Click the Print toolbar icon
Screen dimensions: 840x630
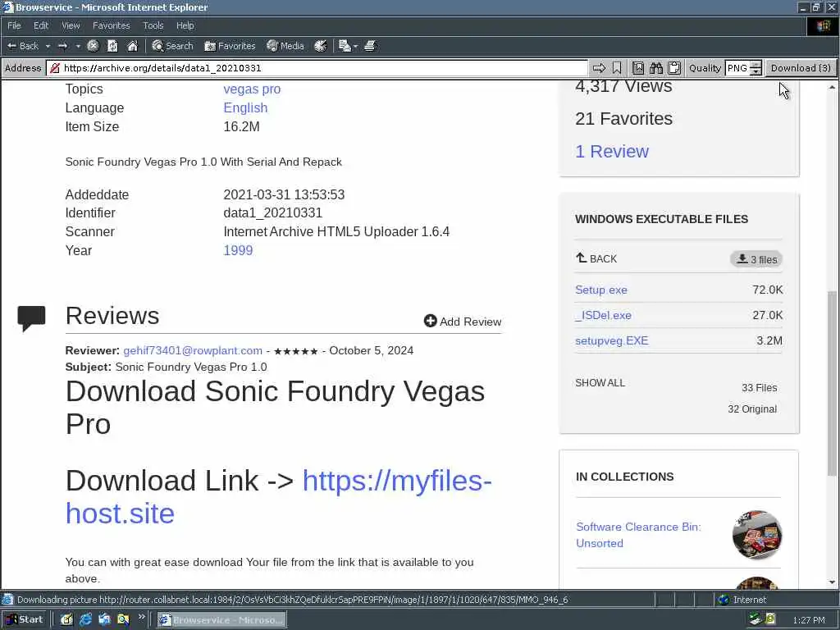tap(370, 46)
